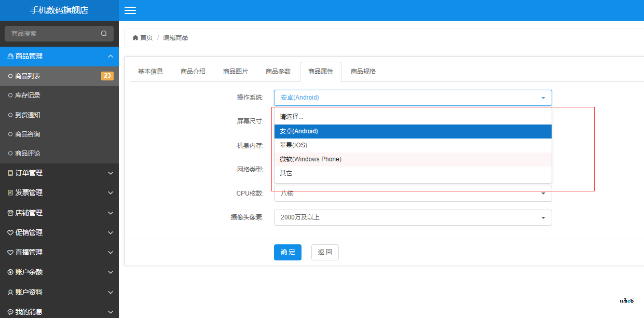Expand the 账户余额 menu
Viewport: 644px width, 318px height.
pyautogui.click(x=111, y=272)
